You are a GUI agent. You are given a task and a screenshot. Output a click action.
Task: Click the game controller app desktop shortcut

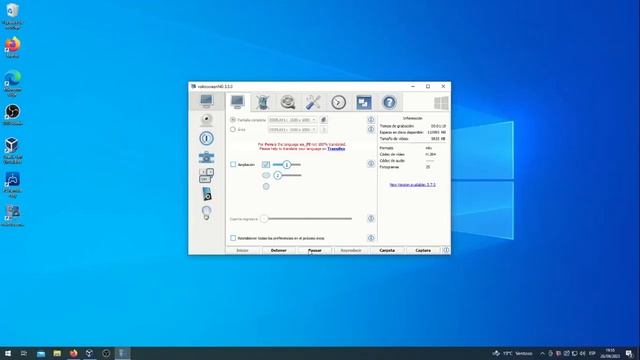12,184
